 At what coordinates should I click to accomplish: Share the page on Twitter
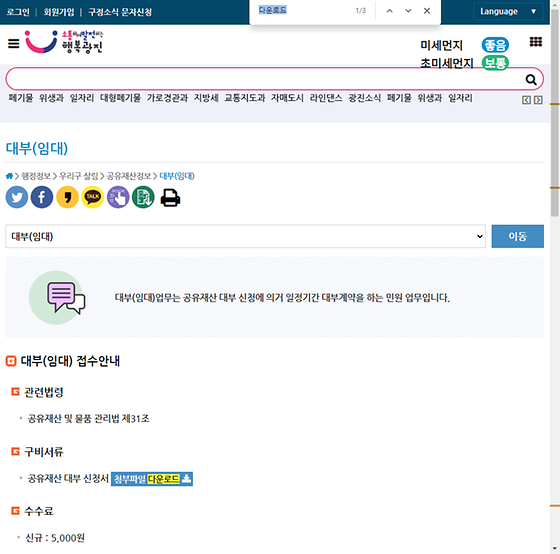[17, 197]
